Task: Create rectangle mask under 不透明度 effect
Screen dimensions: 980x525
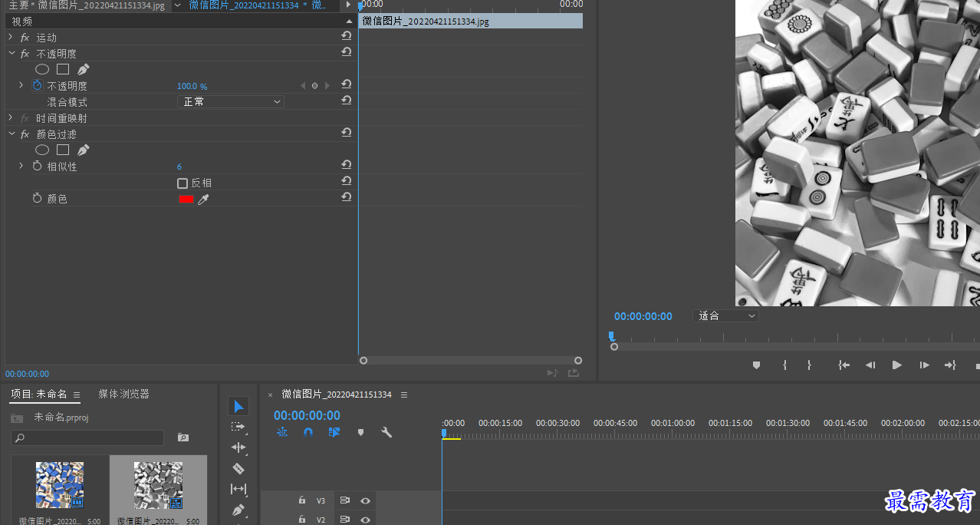Action: coord(63,69)
